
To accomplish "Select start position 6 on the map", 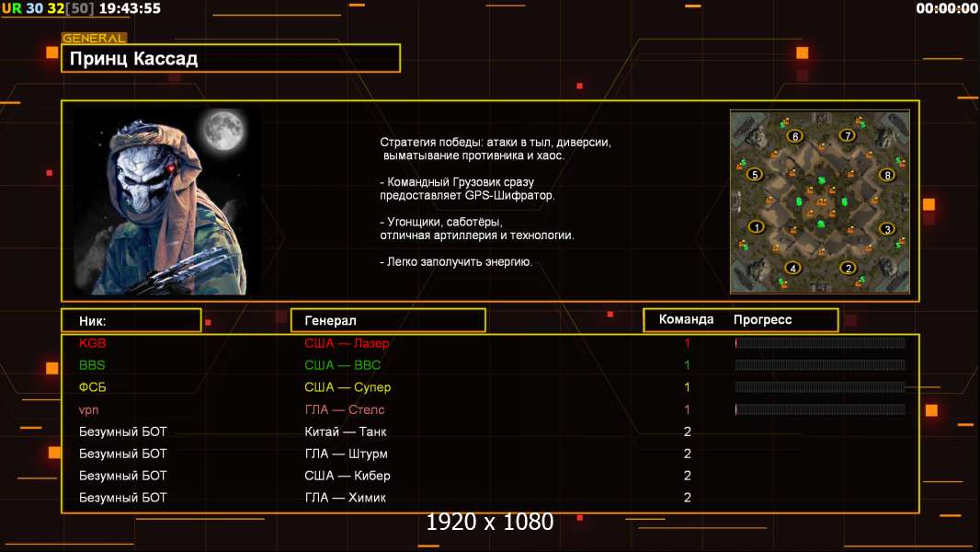I will tap(795, 135).
